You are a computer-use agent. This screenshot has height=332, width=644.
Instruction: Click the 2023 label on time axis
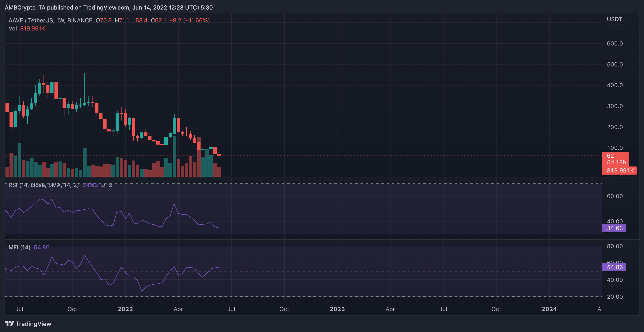click(337, 309)
